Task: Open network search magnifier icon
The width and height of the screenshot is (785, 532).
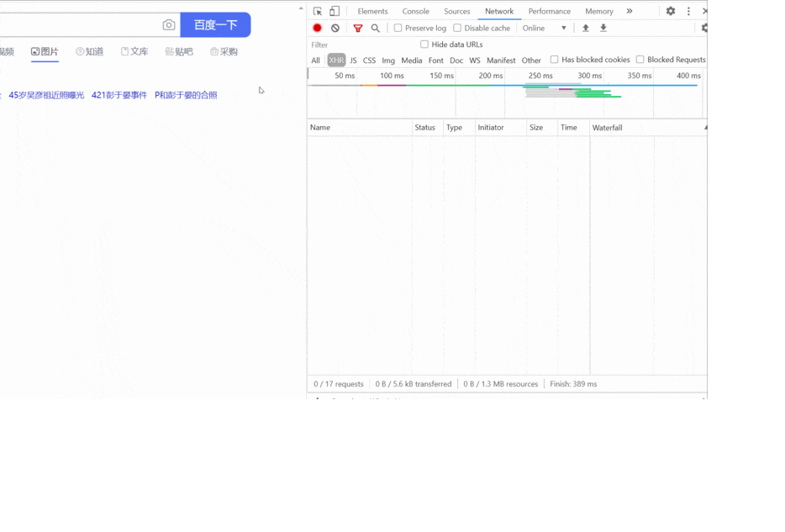Action: [x=375, y=28]
